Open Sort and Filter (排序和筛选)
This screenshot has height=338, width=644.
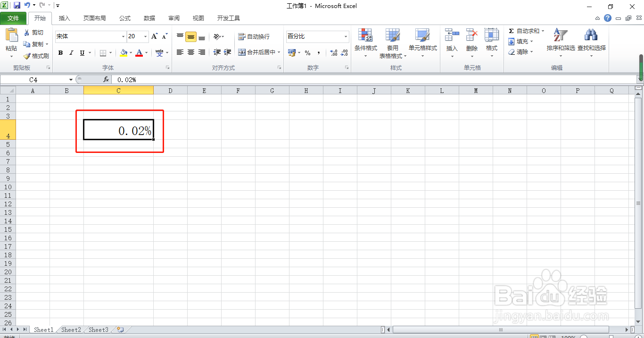pos(561,43)
